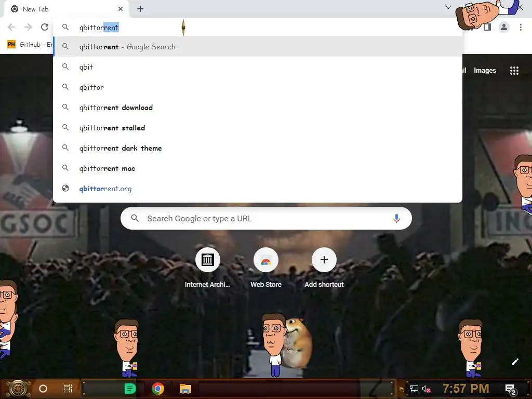Open the qbittorrent.org URL suggestion
The width and height of the screenshot is (532, 399).
pos(258,189)
